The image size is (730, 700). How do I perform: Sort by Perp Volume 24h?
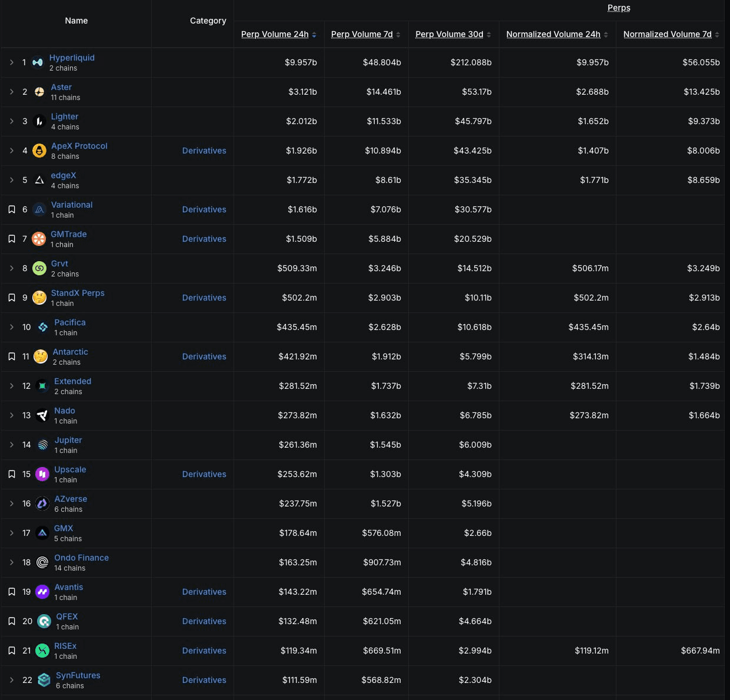point(279,34)
